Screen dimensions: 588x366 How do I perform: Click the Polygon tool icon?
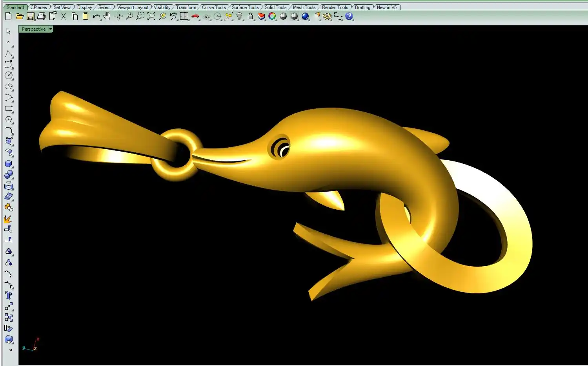tap(9, 119)
